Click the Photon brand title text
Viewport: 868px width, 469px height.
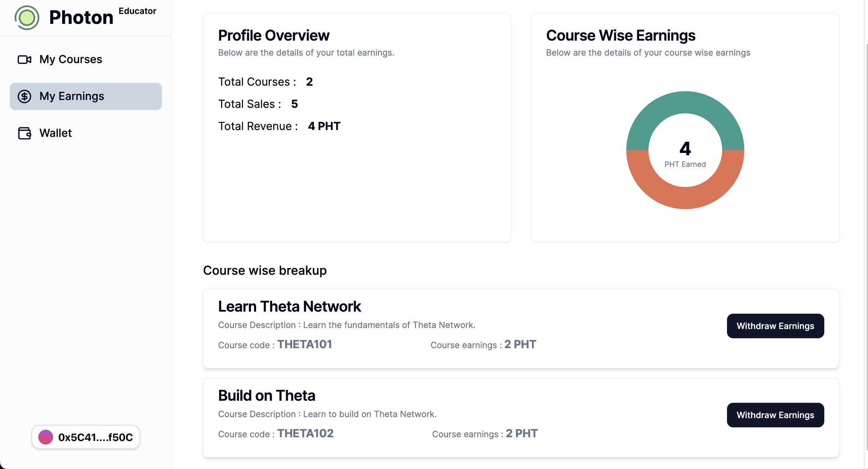(81, 17)
